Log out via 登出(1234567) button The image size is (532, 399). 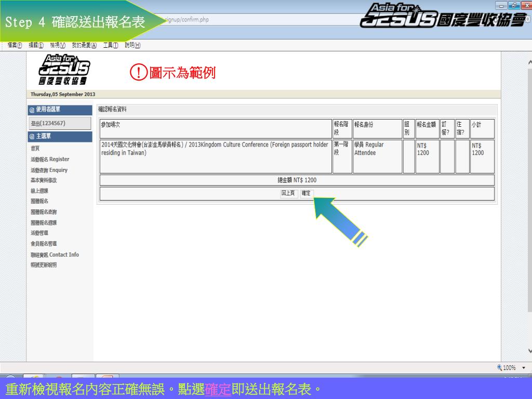pyautogui.click(x=60, y=123)
